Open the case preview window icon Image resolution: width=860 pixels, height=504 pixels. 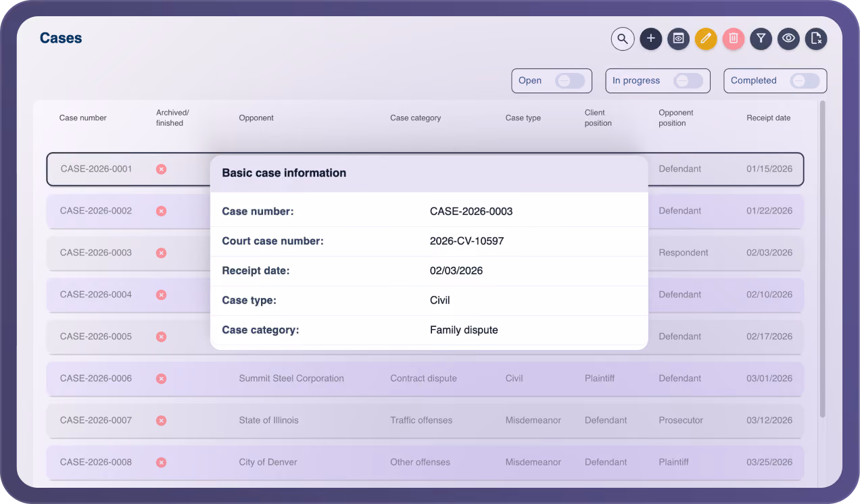point(678,39)
